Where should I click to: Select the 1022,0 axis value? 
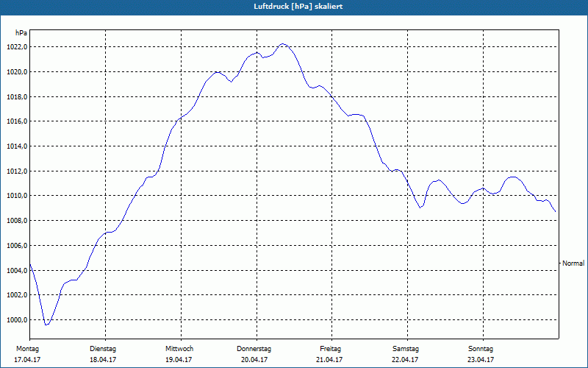click(17, 47)
